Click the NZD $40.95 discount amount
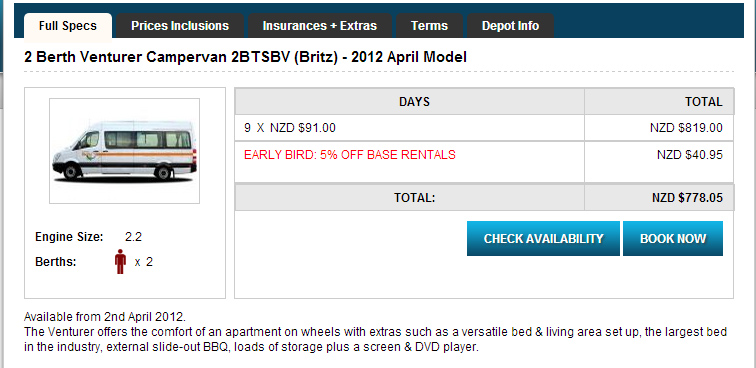The width and height of the screenshot is (756, 368). coord(689,155)
